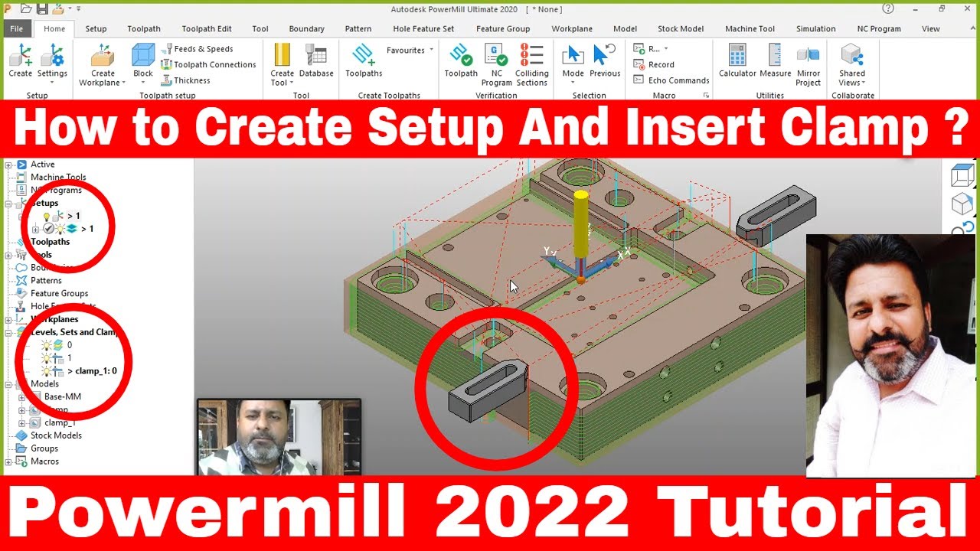Toggle the light bulb for setup 1
The width and height of the screenshot is (980, 551).
47,217
